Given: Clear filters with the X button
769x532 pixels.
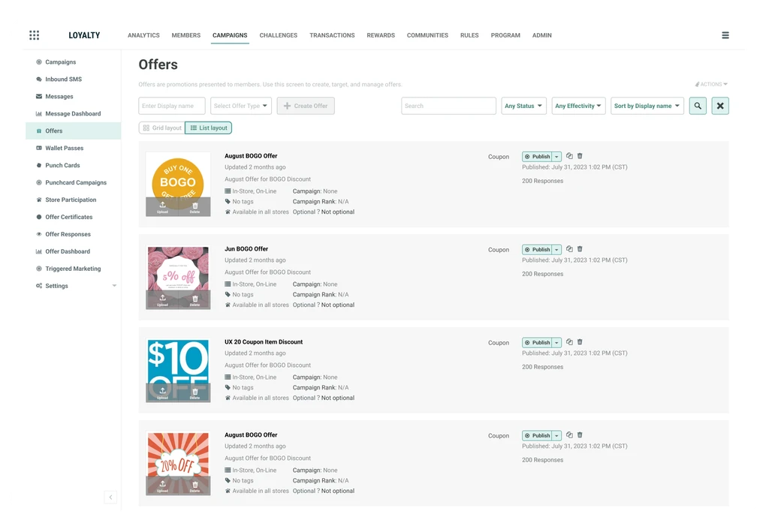Looking at the screenshot, I should point(720,106).
